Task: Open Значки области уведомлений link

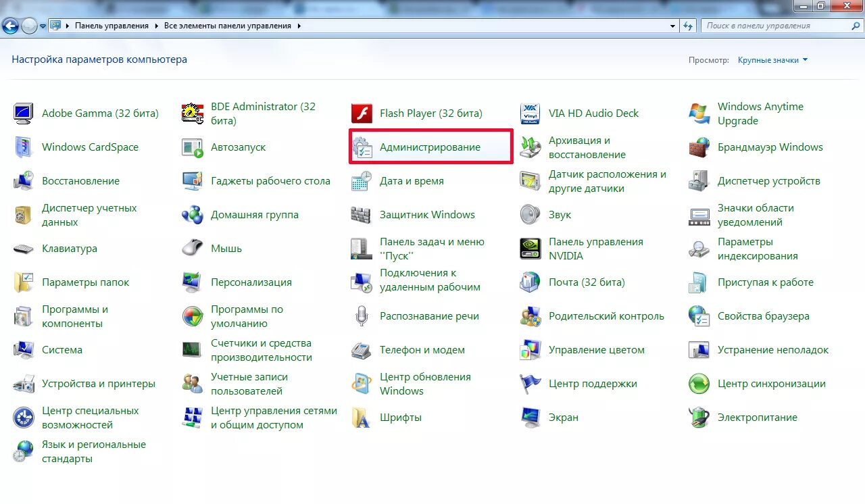Action: [756, 215]
